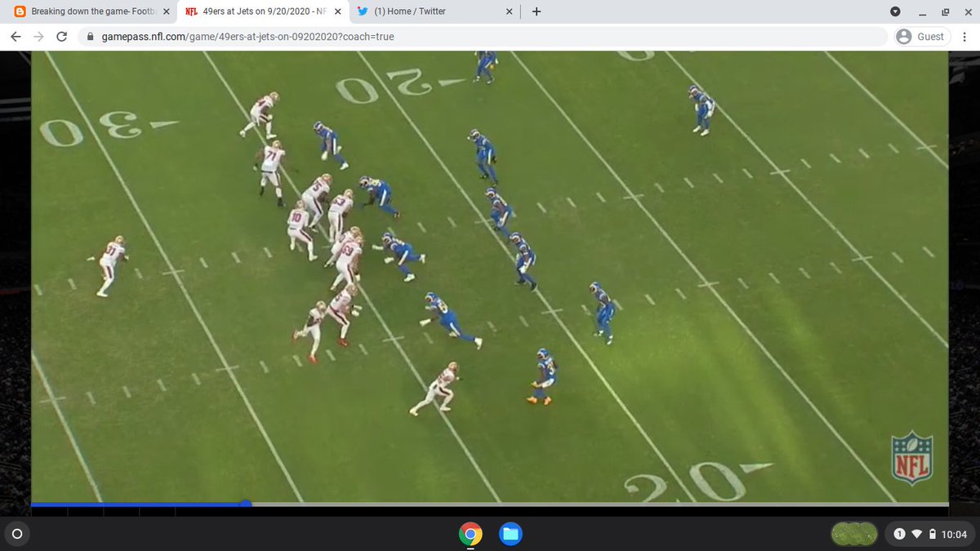Open the green thumbnail shelf item

click(x=854, y=535)
